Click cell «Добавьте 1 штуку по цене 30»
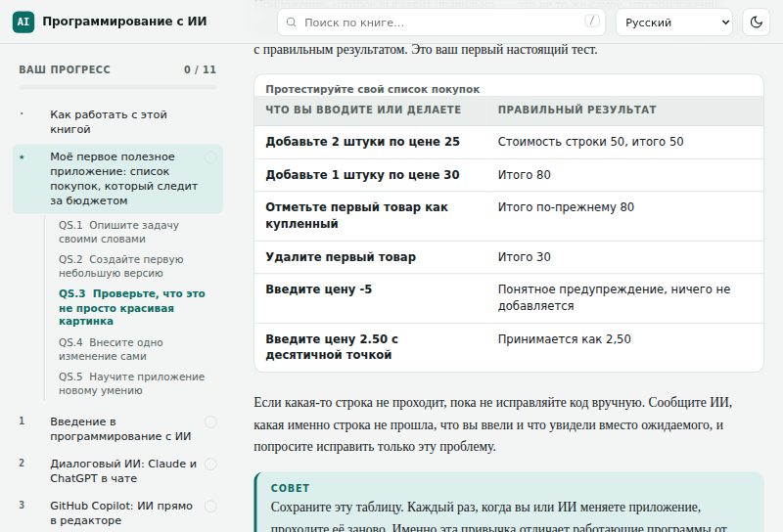The height and width of the screenshot is (532, 783). coord(371,175)
